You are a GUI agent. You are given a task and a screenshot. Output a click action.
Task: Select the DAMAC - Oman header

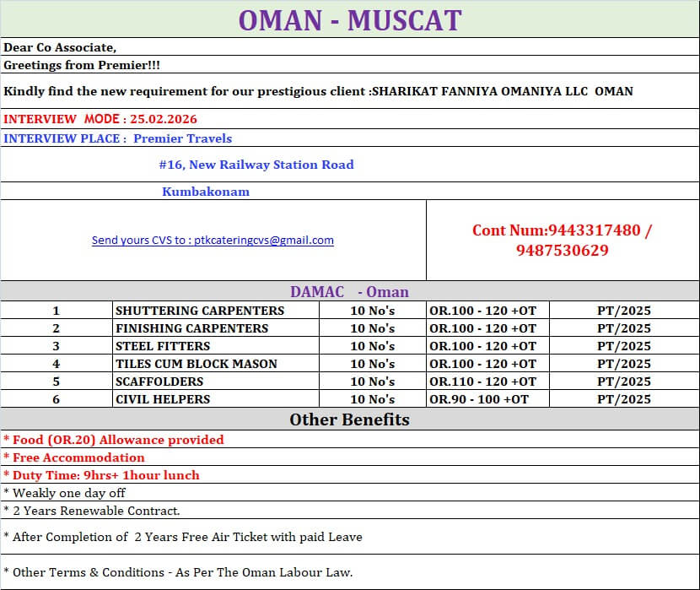349,291
